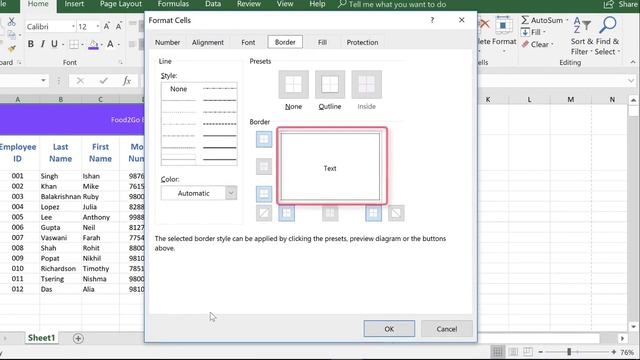Open the border Color dropdown
This screenshot has height=360, width=640.
coord(231,193)
